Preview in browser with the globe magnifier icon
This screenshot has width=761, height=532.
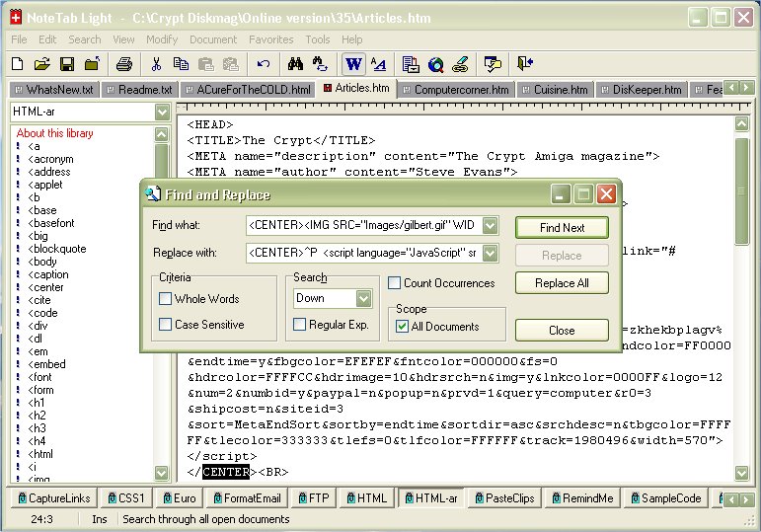tap(436, 64)
